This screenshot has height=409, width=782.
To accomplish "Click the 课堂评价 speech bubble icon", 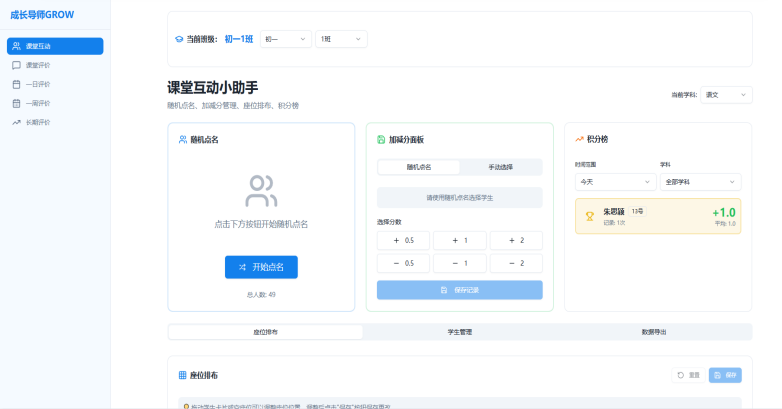I will coord(16,65).
